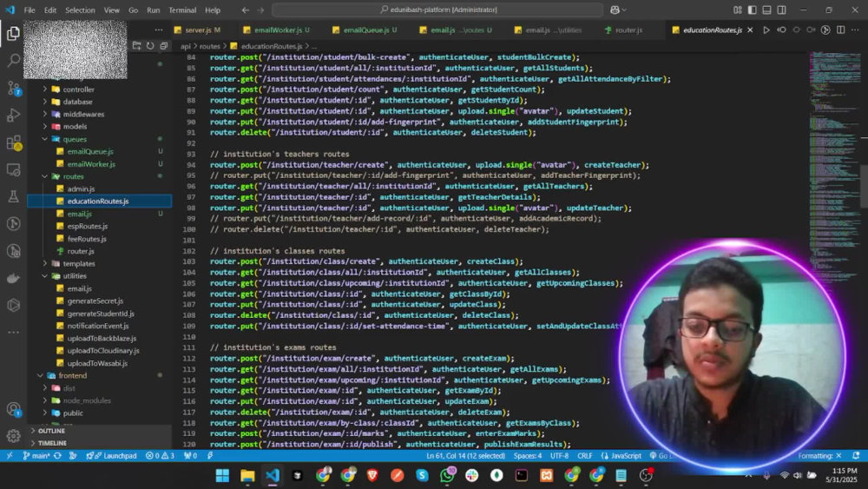Switch to the server.js tab
The width and height of the screenshot is (868, 489).
(198, 30)
